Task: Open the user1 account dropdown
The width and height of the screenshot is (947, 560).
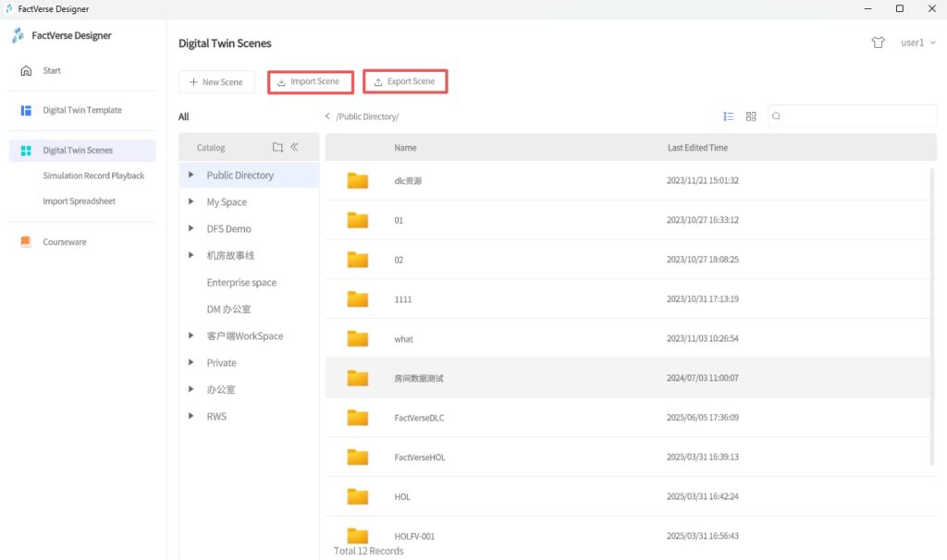Action: (x=917, y=43)
